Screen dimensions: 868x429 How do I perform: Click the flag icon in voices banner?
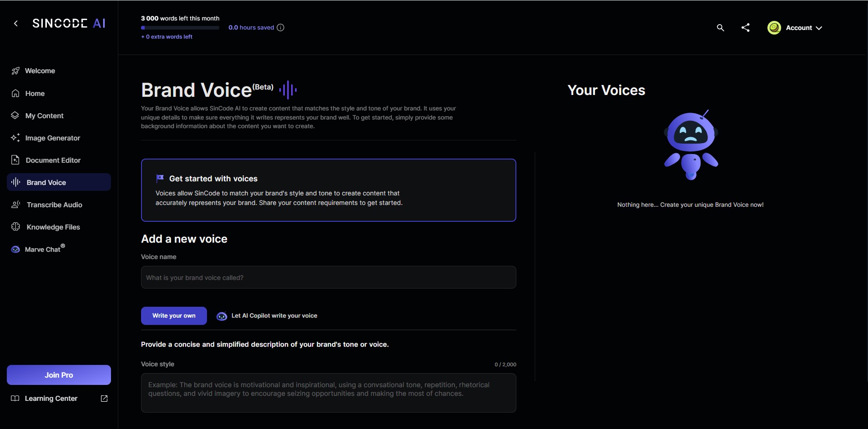(x=160, y=178)
